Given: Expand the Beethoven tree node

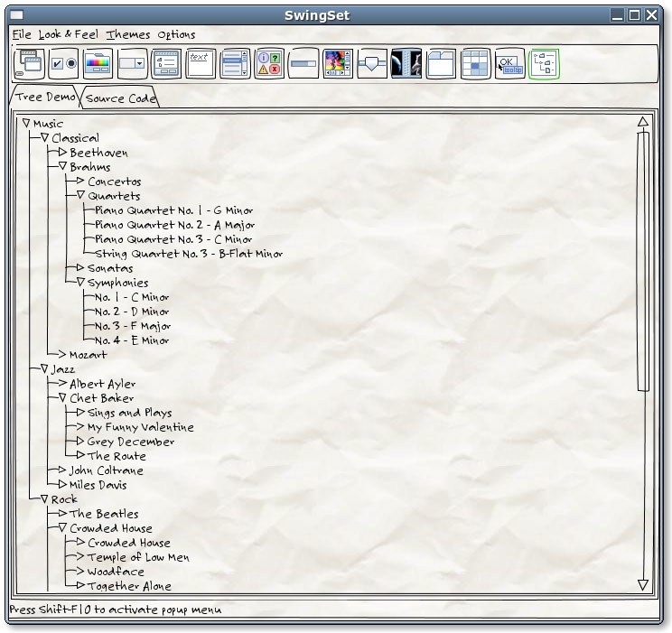Looking at the screenshot, I should click(62, 153).
